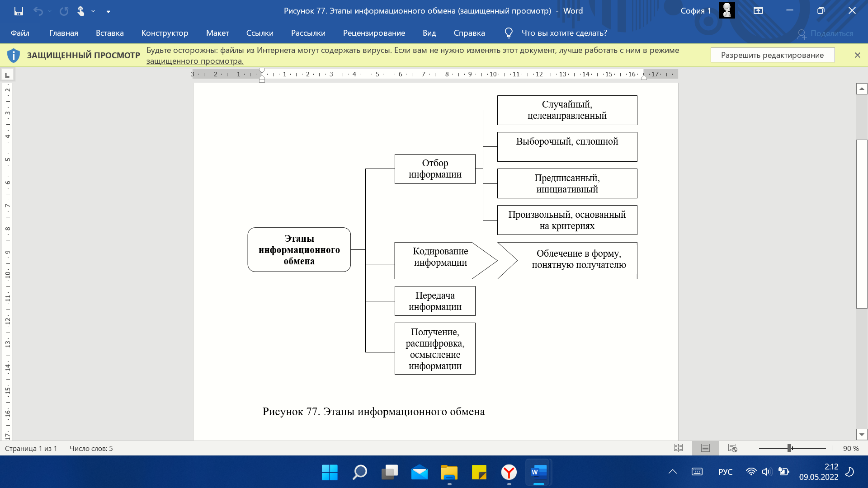Open Customize Quick Access Toolbar dropdown
The image size is (868, 488).
point(108,11)
